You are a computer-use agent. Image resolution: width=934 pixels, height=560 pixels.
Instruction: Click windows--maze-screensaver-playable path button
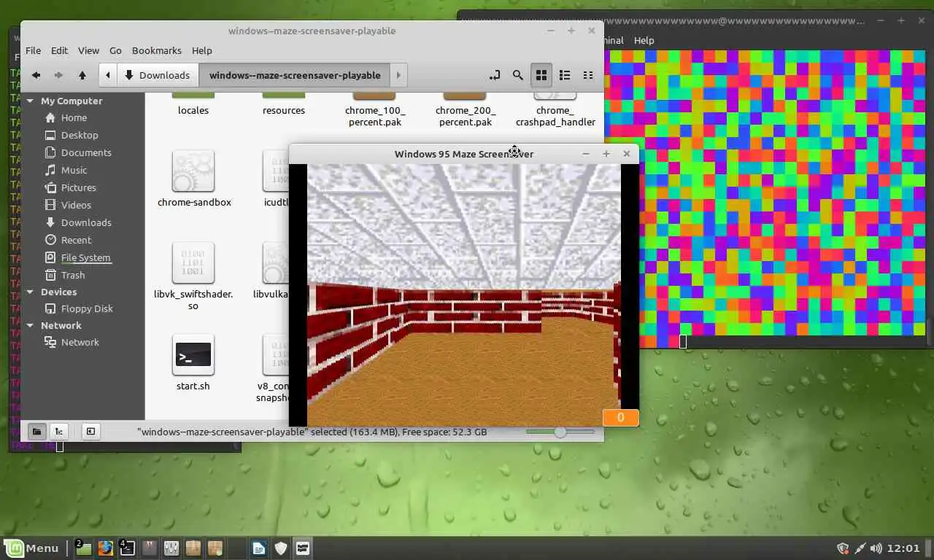pyautogui.click(x=295, y=75)
